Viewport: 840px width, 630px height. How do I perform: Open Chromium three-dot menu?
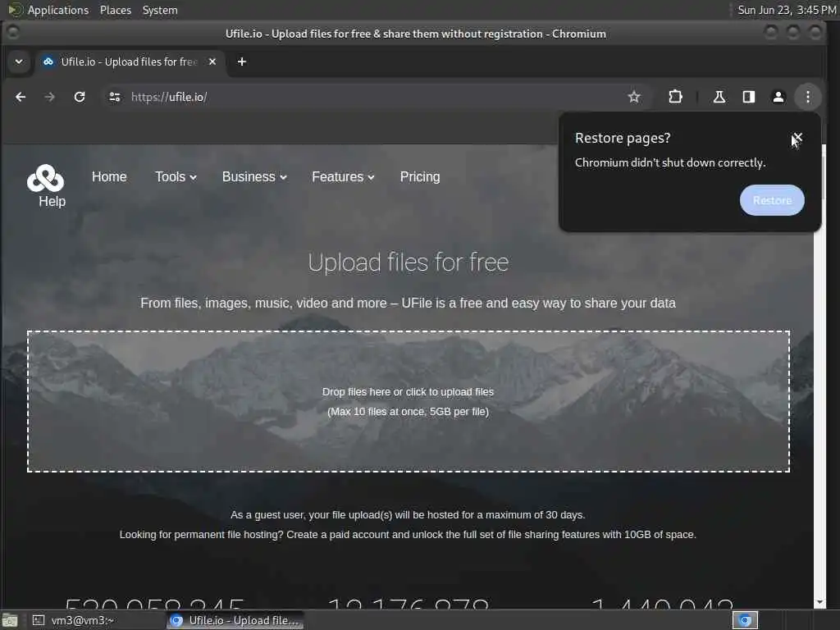click(x=808, y=97)
